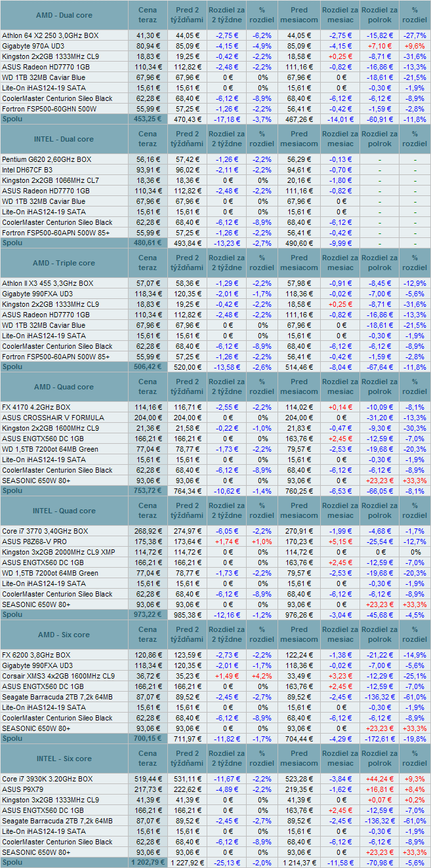Click the red half-year difference "+16,81 €"

(380, 790)
